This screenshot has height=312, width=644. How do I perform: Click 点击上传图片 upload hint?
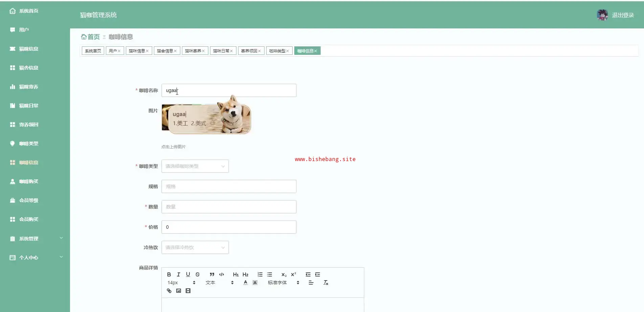pyautogui.click(x=174, y=147)
